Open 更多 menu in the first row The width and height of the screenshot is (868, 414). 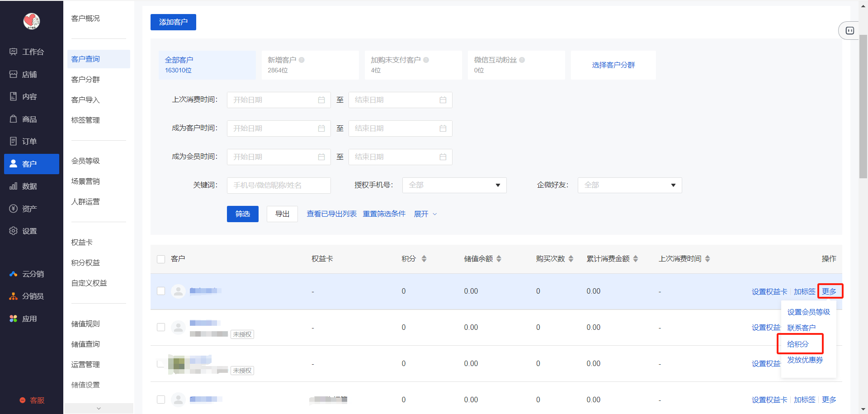829,291
